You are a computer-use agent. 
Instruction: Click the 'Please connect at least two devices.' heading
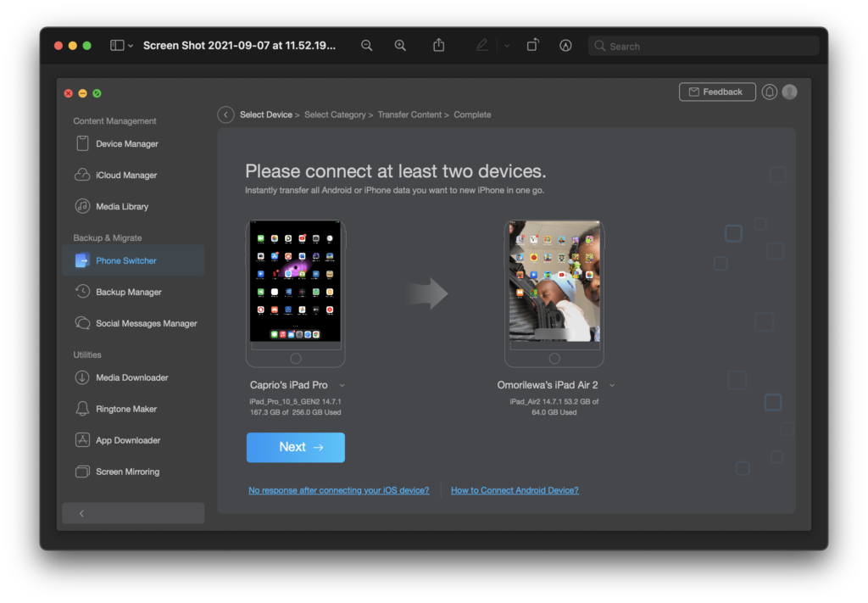pos(395,171)
